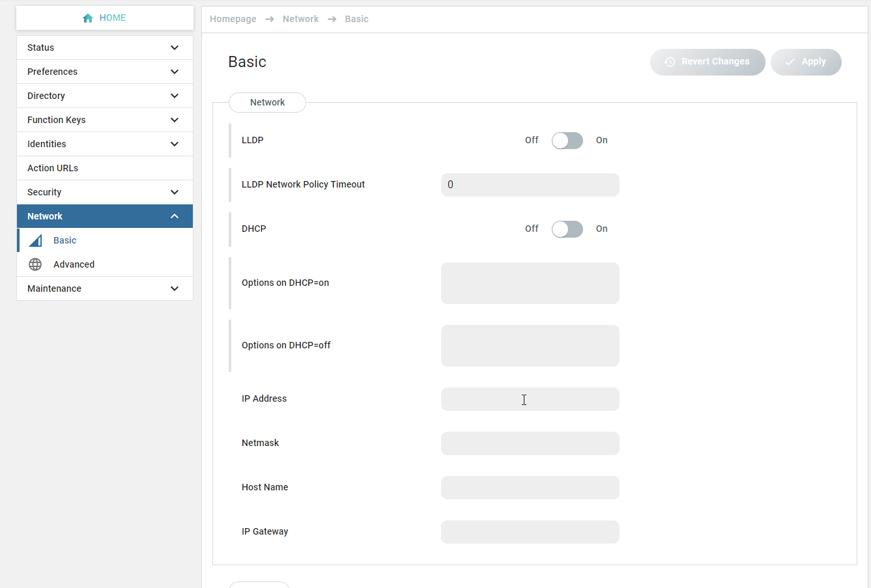Expand the Security chevron
Screen dimensions: 871x588
175,192
